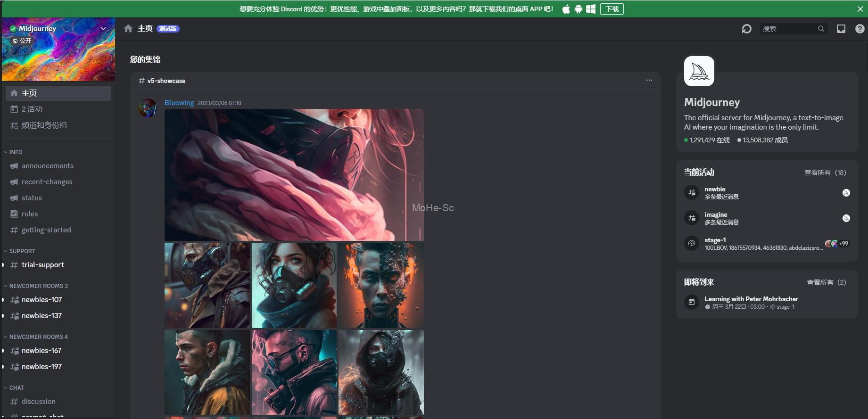This screenshot has height=419, width=868.
Task: Select the 主页 item in sidebar
Action: coord(58,93)
